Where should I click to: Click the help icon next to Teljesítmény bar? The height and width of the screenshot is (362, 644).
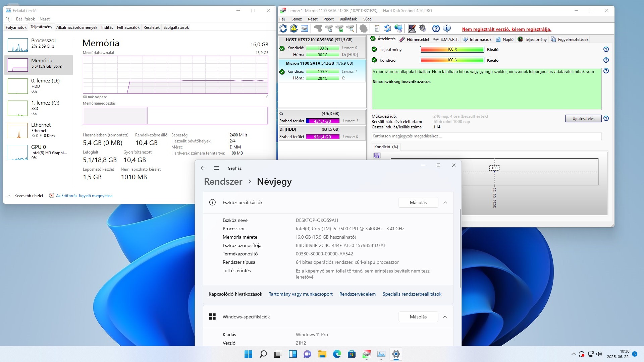click(606, 49)
